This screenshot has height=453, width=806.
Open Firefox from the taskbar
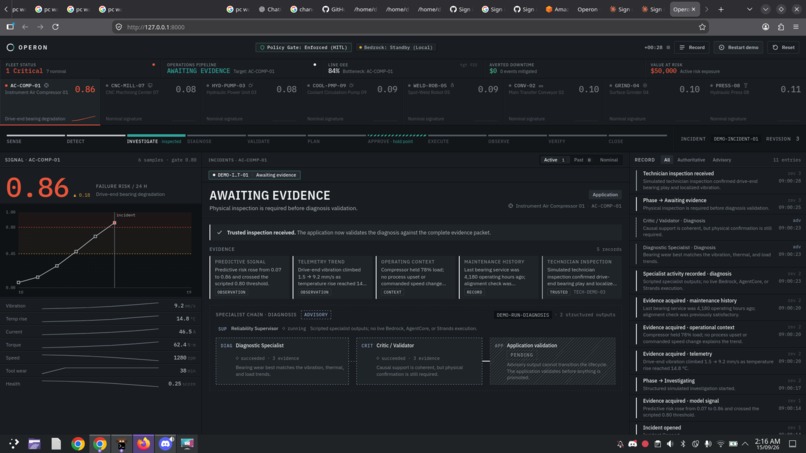(x=143, y=443)
